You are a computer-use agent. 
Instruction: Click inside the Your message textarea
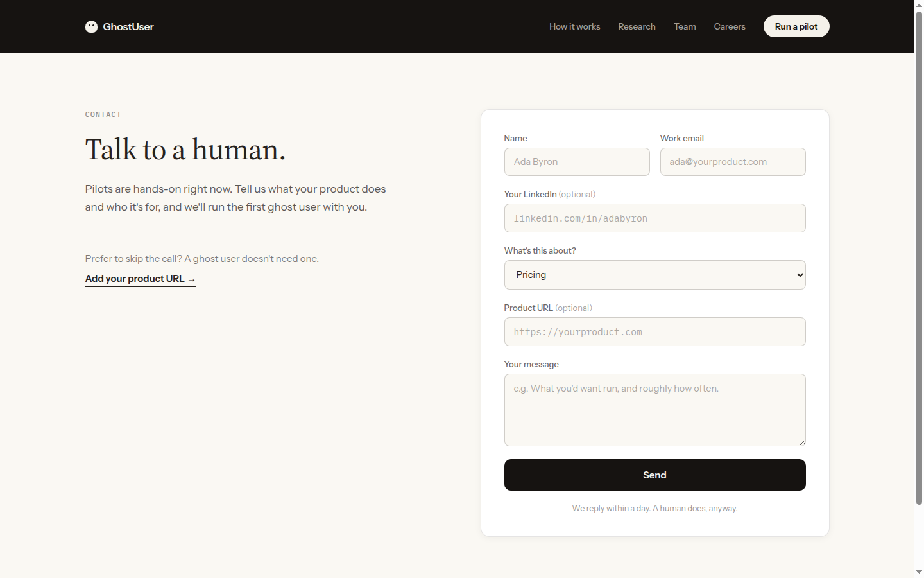(654, 410)
